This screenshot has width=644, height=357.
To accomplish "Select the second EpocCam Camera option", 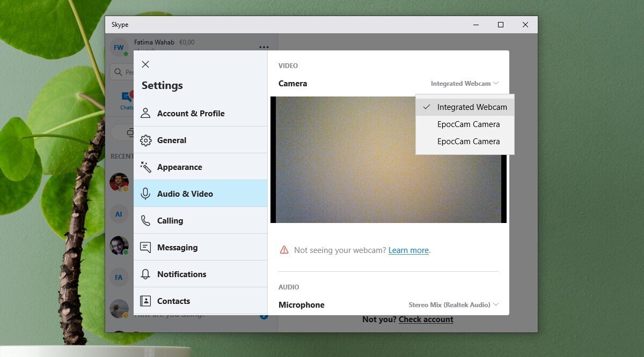I will (469, 141).
